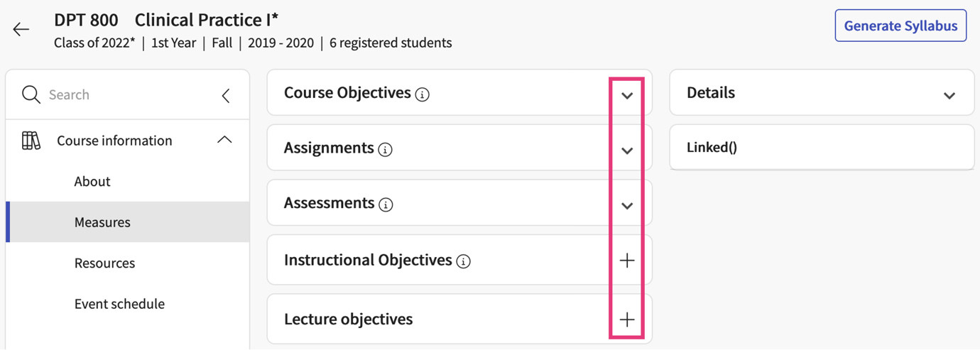The image size is (980, 350).
Task: Expand the Assignments section chevron
Action: (627, 151)
